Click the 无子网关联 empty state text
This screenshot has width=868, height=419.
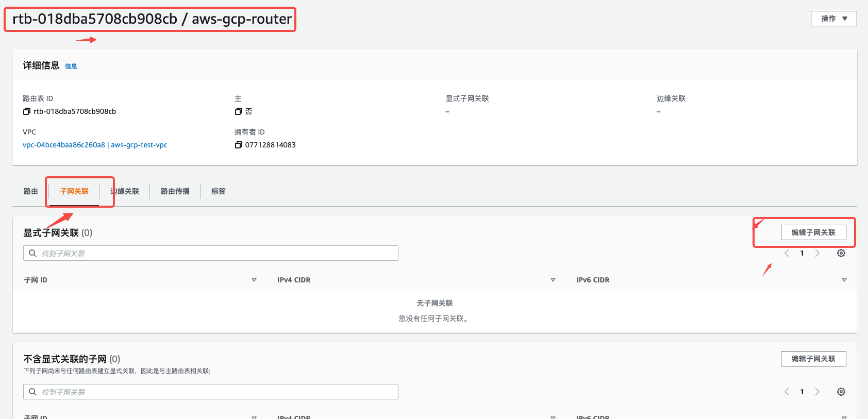[x=435, y=303]
